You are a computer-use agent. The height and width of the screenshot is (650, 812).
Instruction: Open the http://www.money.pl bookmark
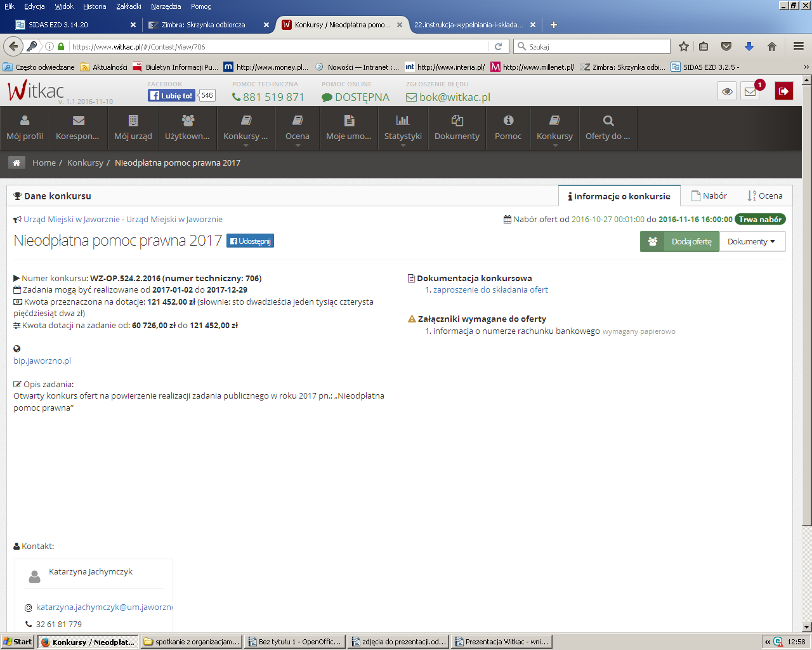click(x=266, y=67)
